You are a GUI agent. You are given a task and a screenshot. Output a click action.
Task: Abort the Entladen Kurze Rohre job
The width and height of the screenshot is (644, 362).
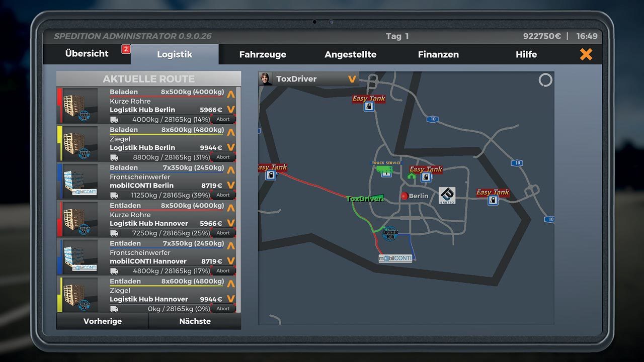[x=223, y=233]
